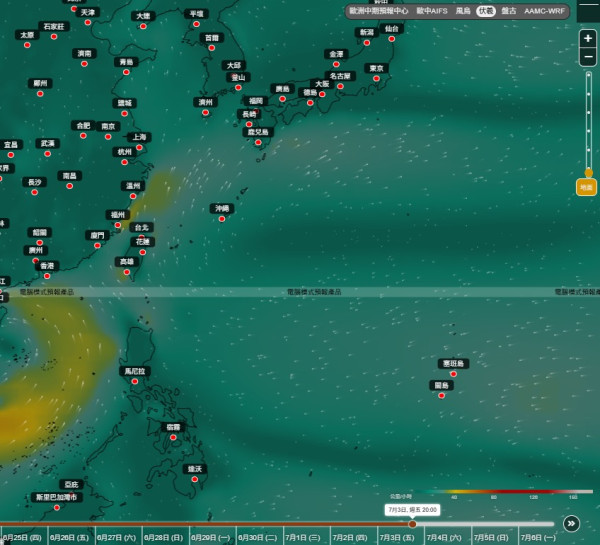
Task: Click the red marker for 宿霧
Action: pyautogui.click(x=173, y=437)
